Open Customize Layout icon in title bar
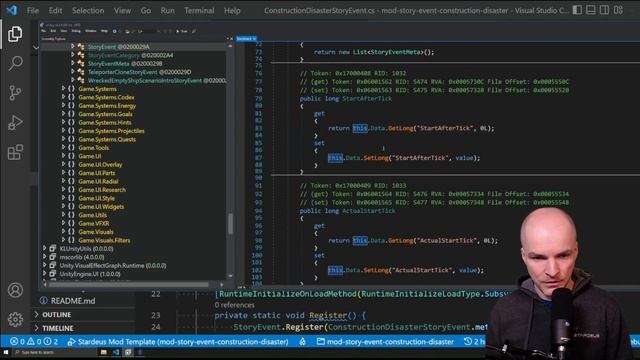This screenshot has width=640, height=360. point(618,10)
